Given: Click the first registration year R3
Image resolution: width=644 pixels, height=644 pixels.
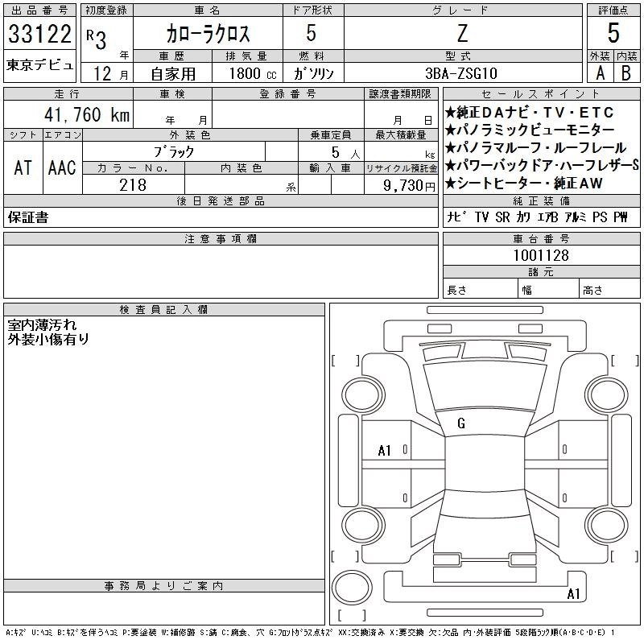Looking at the screenshot, I should (96, 39).
